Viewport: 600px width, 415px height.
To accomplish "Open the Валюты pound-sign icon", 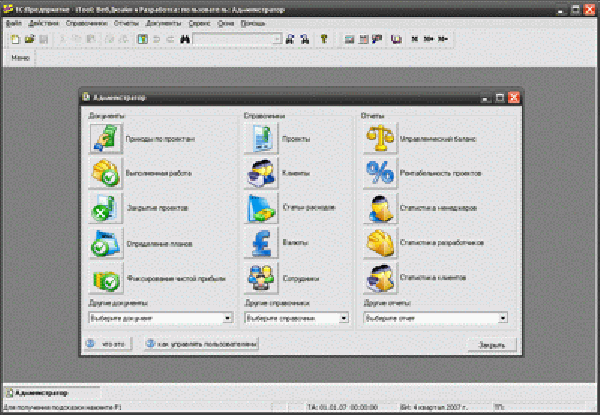I will (x=261, y=242).
